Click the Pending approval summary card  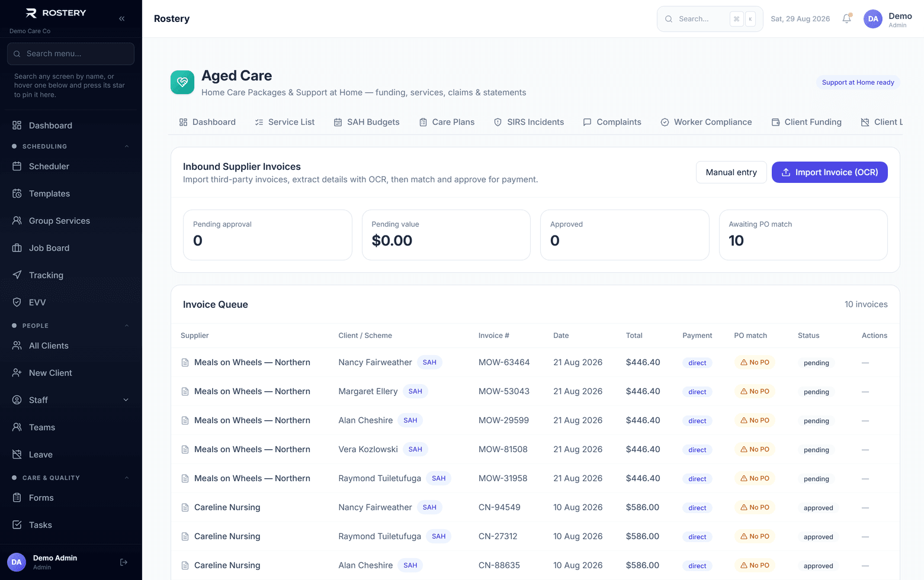coord(267,235)
